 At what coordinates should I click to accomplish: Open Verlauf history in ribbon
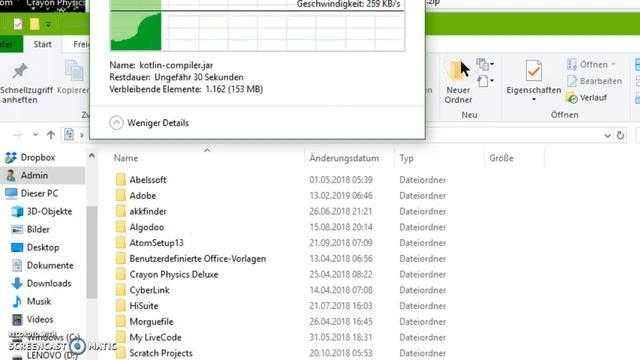pos(587,98)
